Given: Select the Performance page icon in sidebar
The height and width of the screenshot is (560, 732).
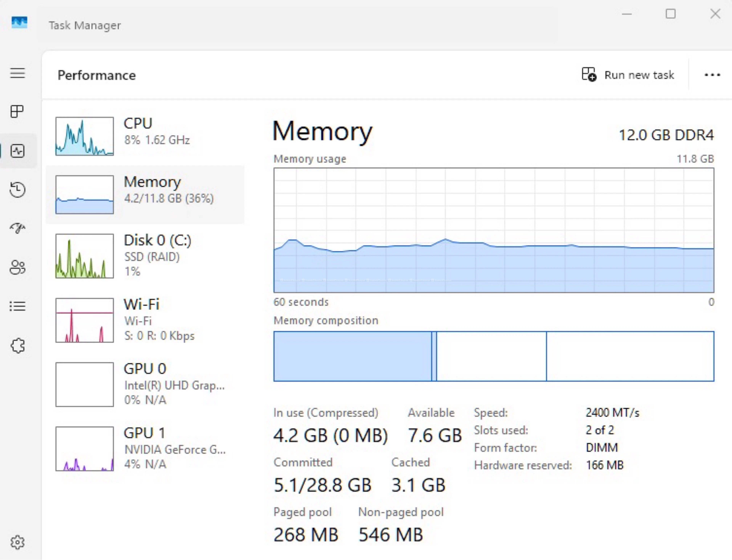Looking at the screenshot, I should pos(17,151).
